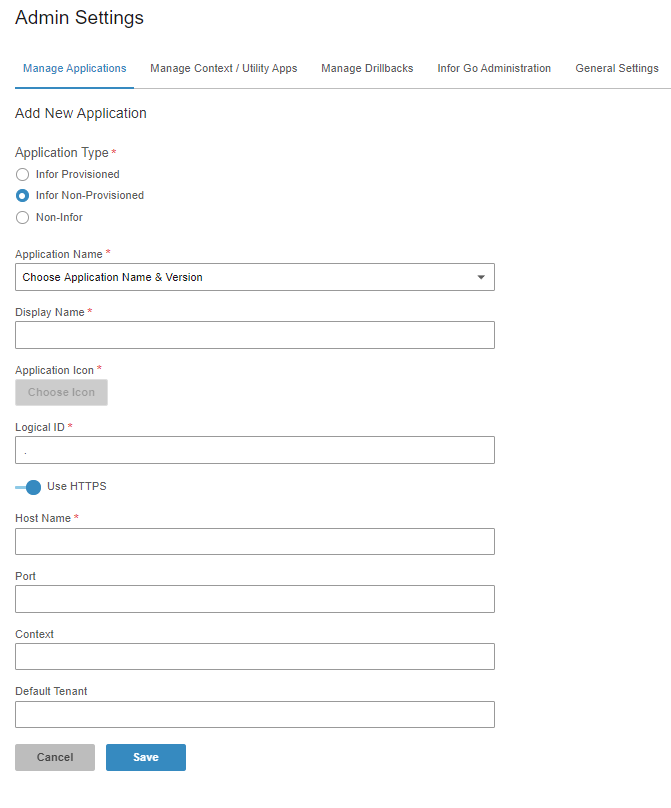Return to the Manage Applications tab
Image resolution: width=671 pixels, height=808 pixels.
tap(74, 68)
